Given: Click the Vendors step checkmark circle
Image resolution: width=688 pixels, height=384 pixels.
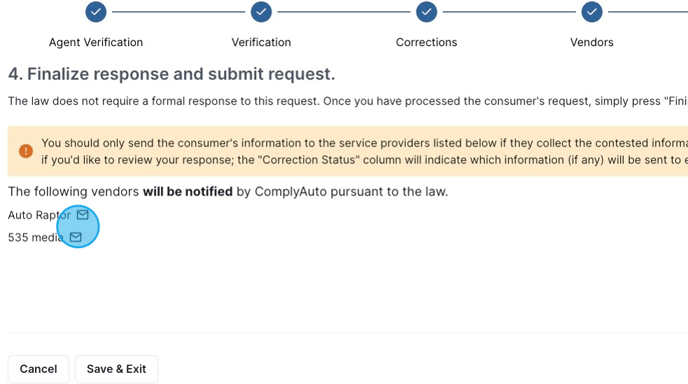Looking at the screenshot, I should (592, 12).
